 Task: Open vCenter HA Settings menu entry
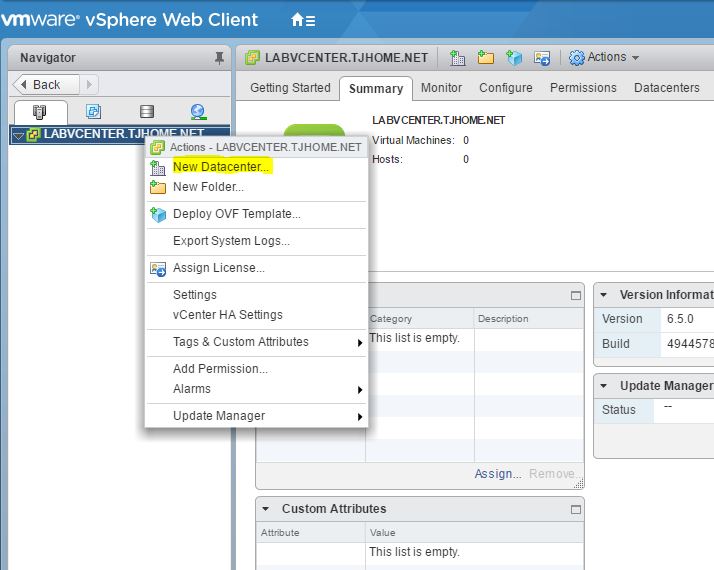click(228, 315)
